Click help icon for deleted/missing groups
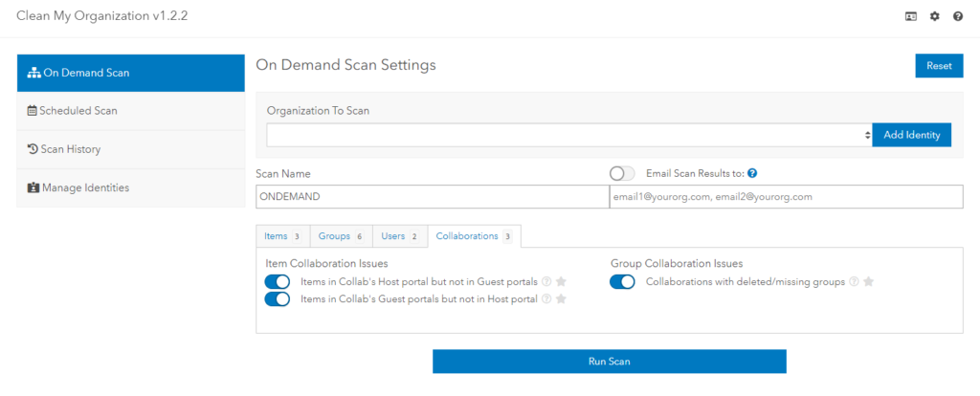Viewport: 980px width, 396px height. click(x=854, y=282)
